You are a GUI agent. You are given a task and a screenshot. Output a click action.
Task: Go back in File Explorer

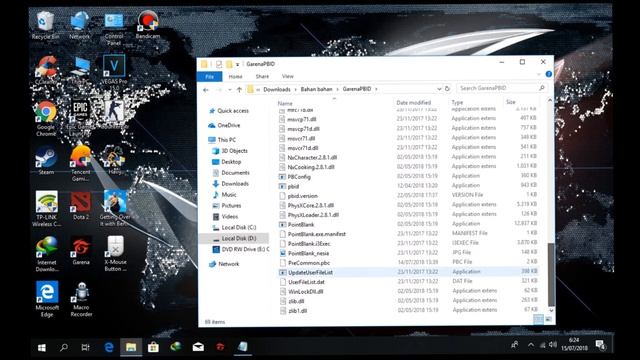206,90
